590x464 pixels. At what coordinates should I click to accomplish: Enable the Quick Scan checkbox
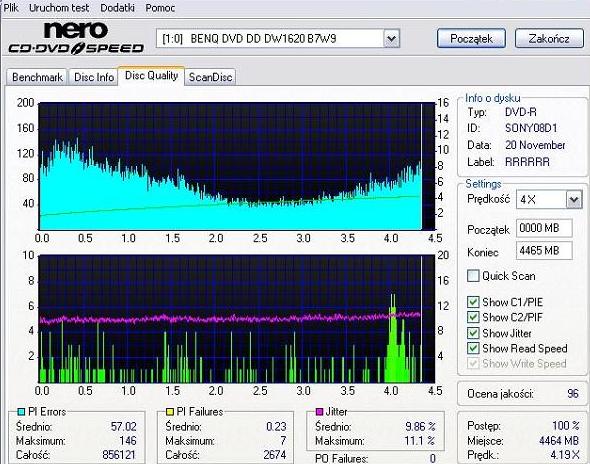point(473,276)
